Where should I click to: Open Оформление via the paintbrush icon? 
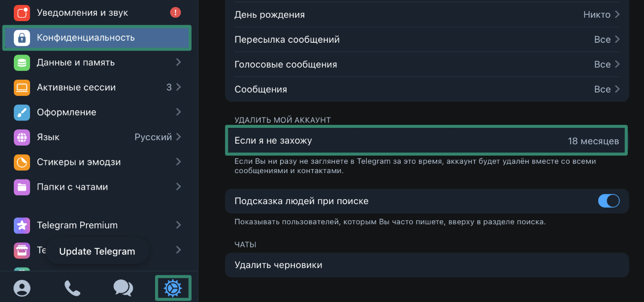22,112
